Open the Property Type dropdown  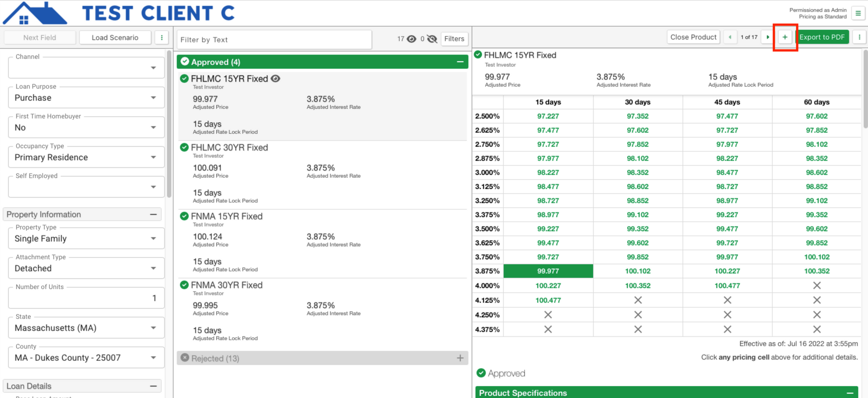click(x=86, y=238)
